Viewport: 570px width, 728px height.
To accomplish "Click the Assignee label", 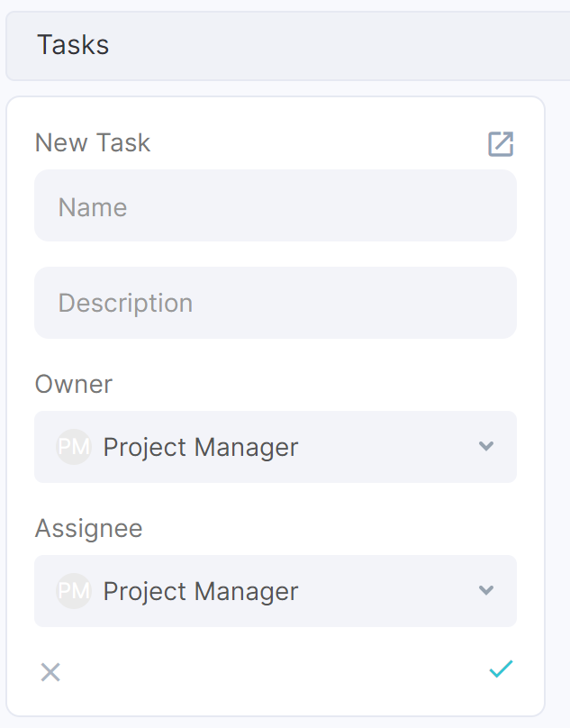I will 88,529.
